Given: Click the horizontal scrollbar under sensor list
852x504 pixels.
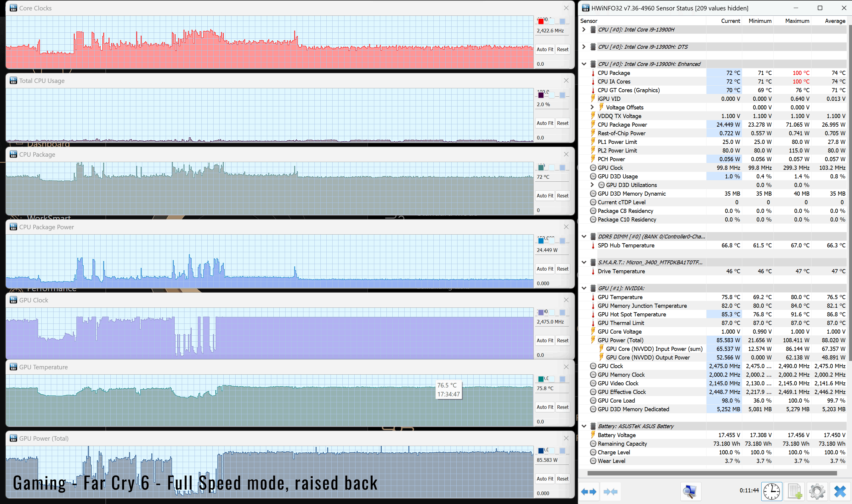Looking at the screenshot, I should (x=712, y=473).
